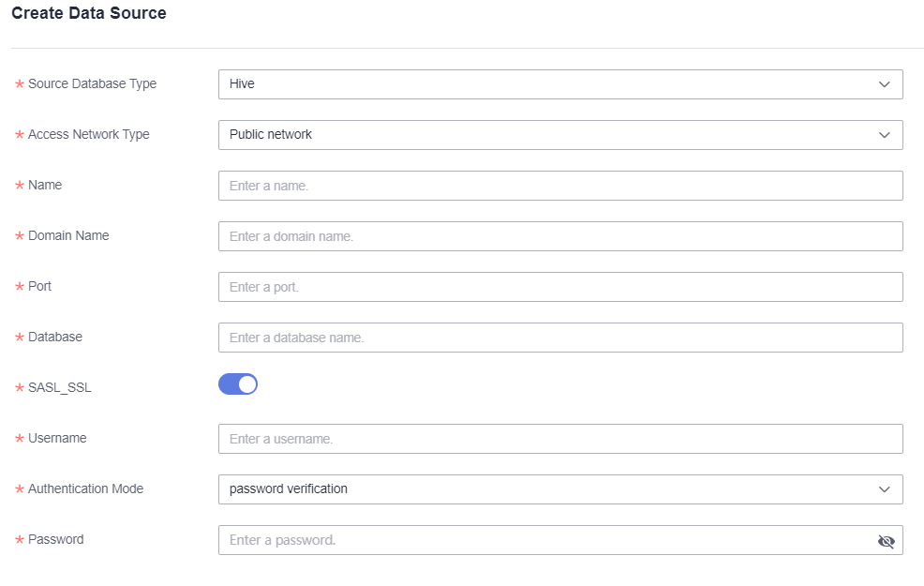Click the 'Source Database Type' label
The width and height of the screenshot is (924, 586).
(92, 83)
